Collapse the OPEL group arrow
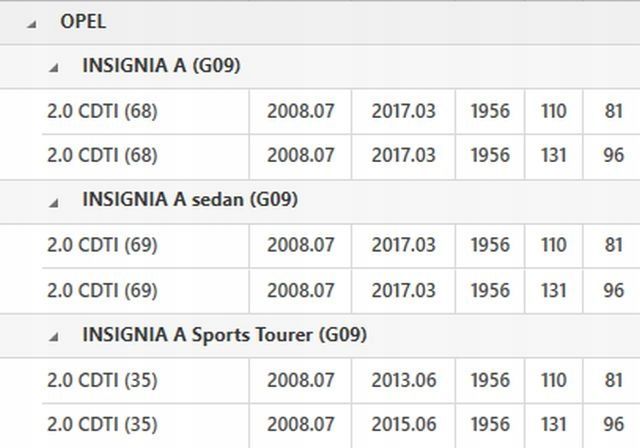The image size is (640, 448). (x=33, y=23)
